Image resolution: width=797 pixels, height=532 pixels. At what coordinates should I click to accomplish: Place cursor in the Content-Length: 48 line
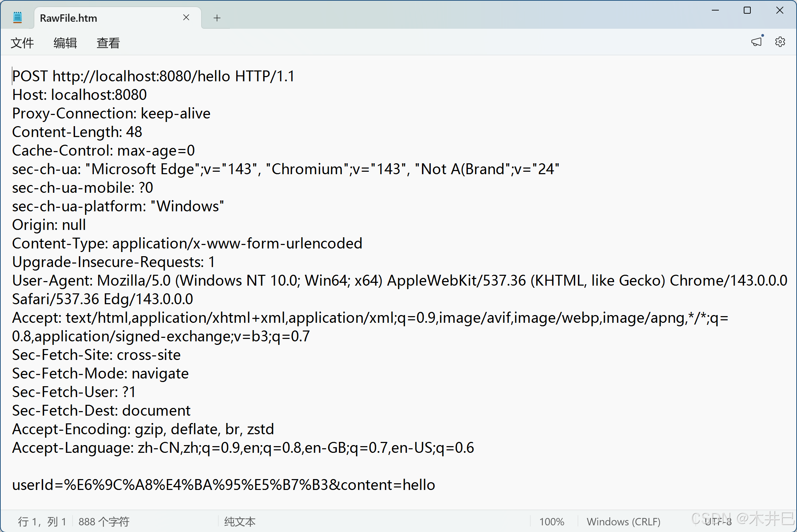[x=77, y=132]
